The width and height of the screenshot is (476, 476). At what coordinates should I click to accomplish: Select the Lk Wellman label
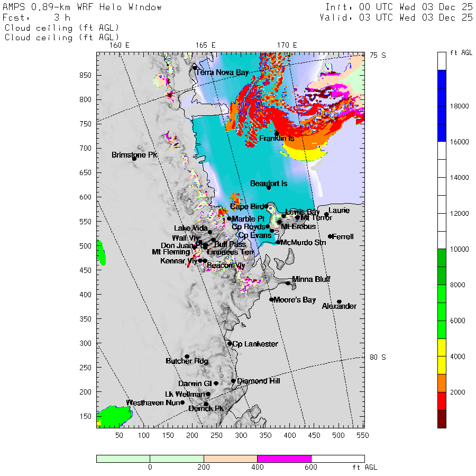[185, 394]
